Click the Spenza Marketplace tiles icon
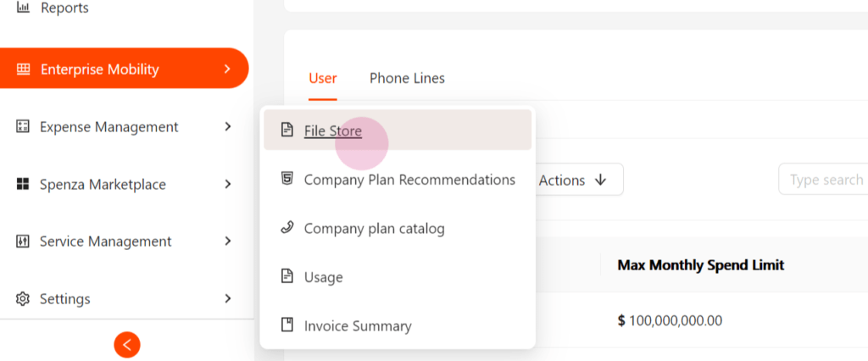Viewport: 868px width, 361px height. point(22,184)
